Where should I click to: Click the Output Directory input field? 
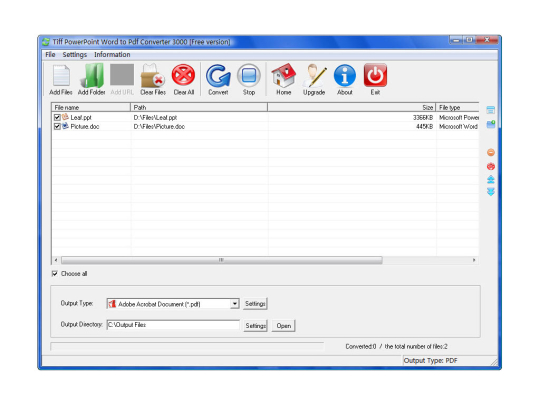coord(173,325)
